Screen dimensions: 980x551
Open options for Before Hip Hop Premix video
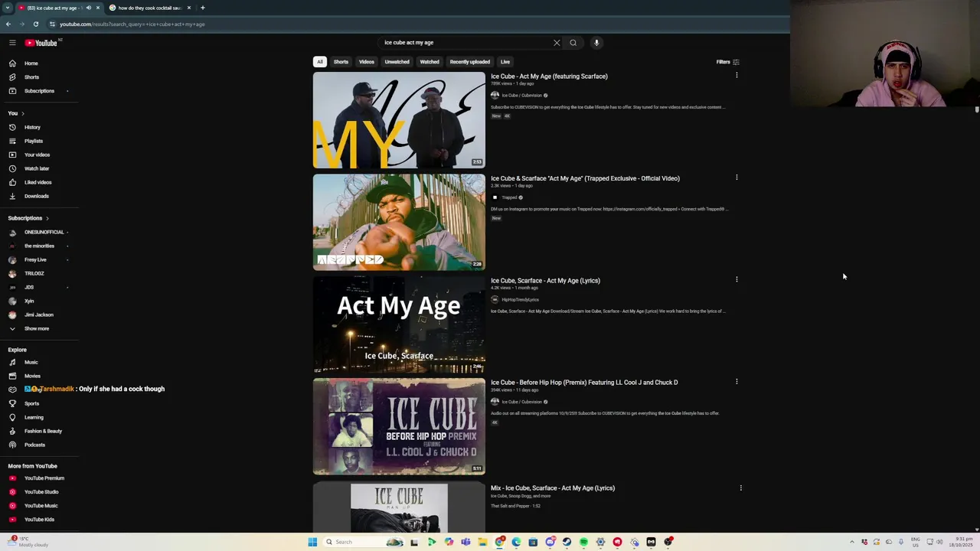click(737, 381)
